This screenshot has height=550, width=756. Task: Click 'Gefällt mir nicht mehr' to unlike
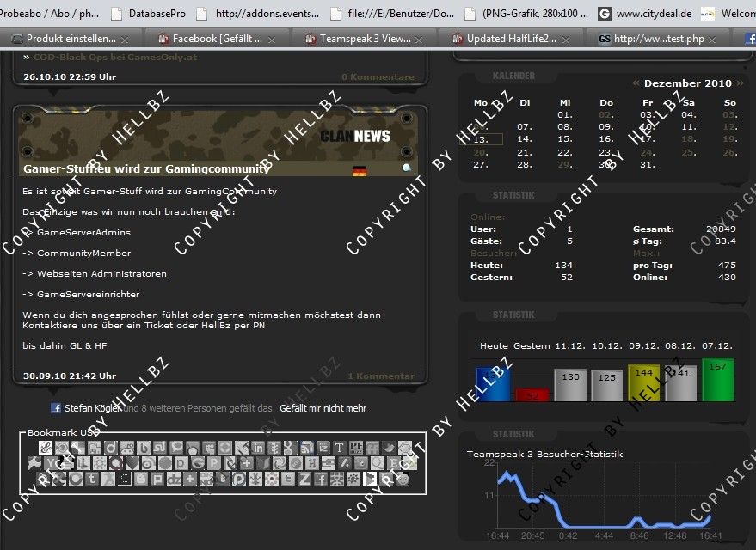[323, 408]
